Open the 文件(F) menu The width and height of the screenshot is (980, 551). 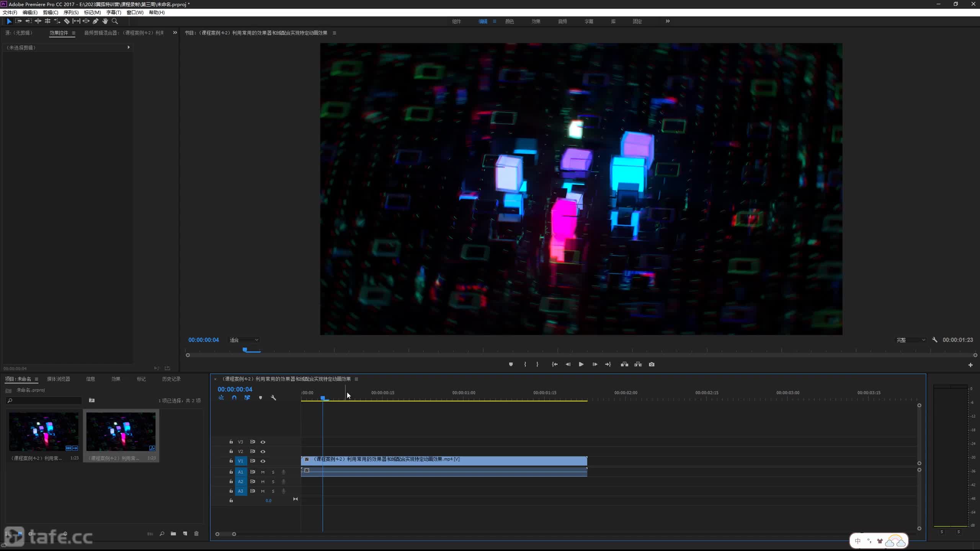tap(10, 13)
